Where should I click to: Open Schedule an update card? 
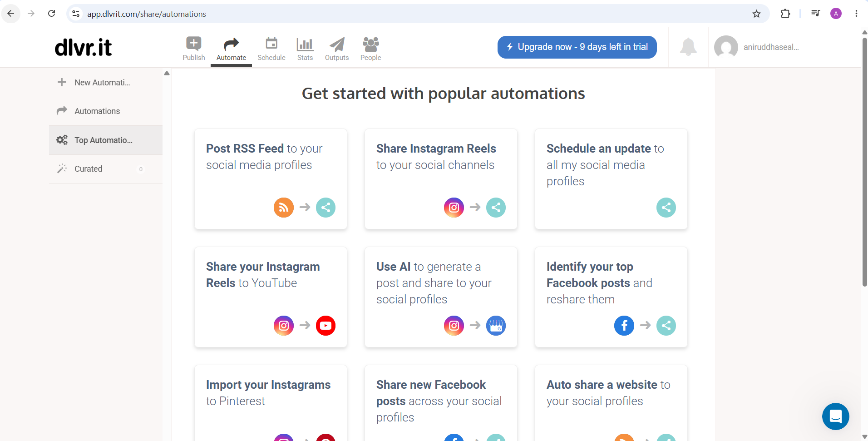click(x=612, y=179)
